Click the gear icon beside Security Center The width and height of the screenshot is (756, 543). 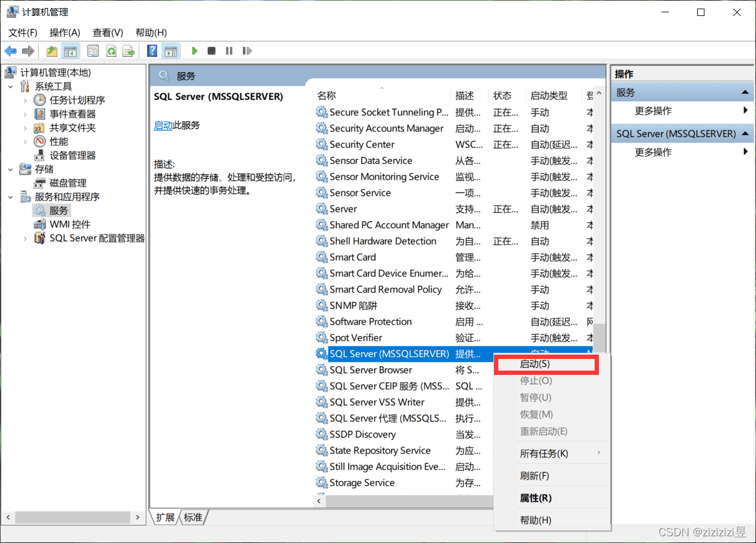(x=322, y=145)
